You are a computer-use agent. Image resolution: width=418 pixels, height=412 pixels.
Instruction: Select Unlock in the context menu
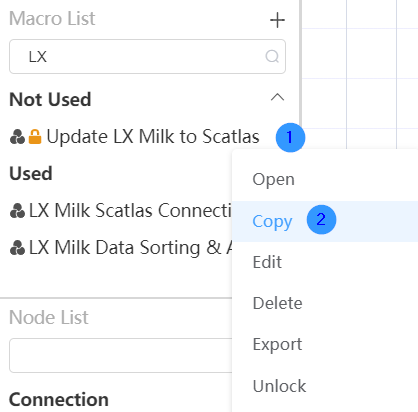click(x=279, y=386)
